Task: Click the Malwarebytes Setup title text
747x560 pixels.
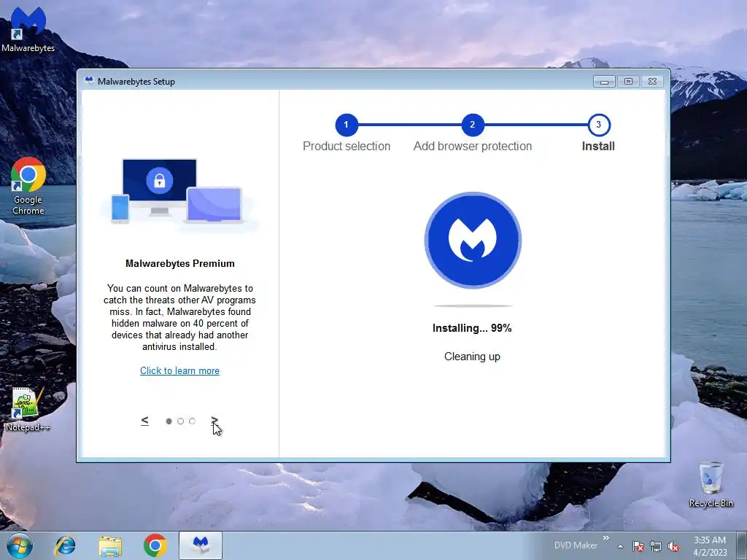Action: tap(136, 82)
